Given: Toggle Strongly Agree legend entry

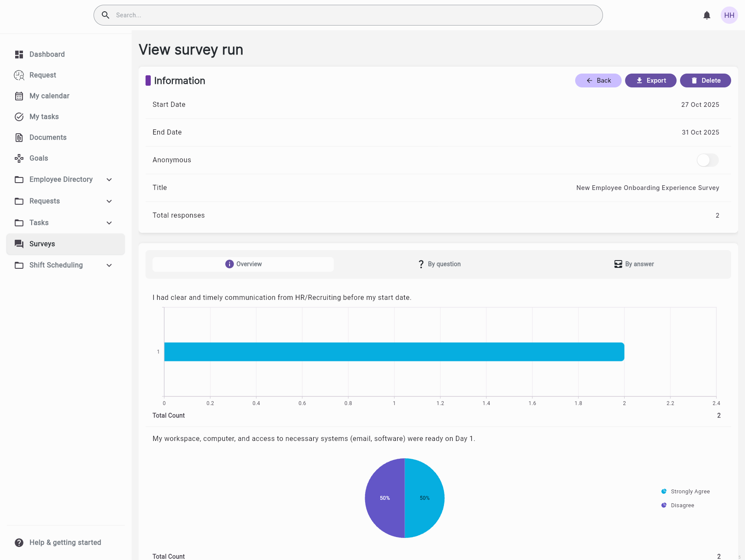Looking at the screenshot, I should click(686, 492).
